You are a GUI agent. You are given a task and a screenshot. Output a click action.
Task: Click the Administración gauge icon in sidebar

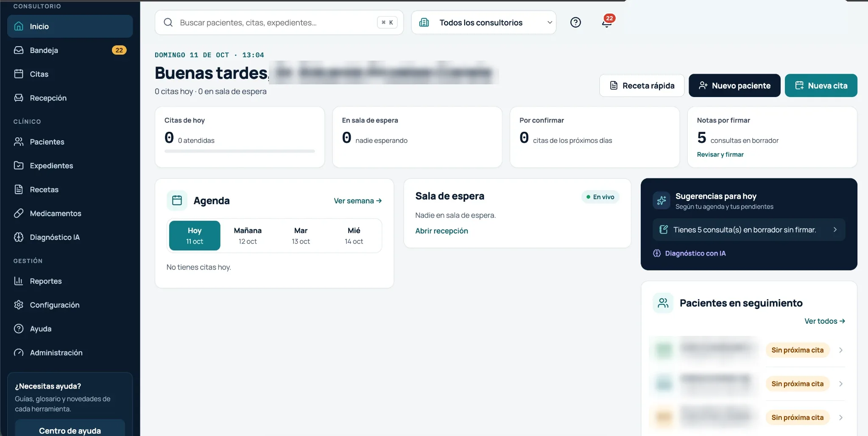[19, 353]
